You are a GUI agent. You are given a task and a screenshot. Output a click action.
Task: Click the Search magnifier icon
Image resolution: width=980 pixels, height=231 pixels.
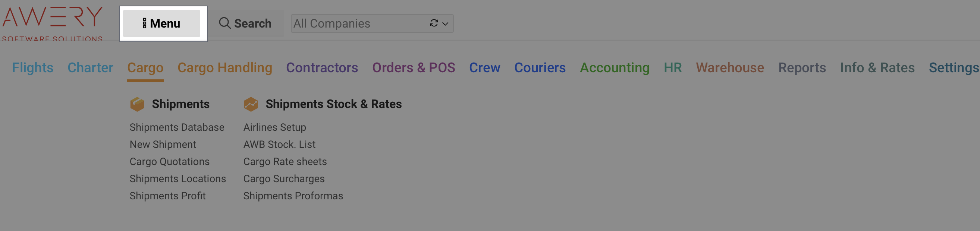pyautogui.click(x=224, y=23)
